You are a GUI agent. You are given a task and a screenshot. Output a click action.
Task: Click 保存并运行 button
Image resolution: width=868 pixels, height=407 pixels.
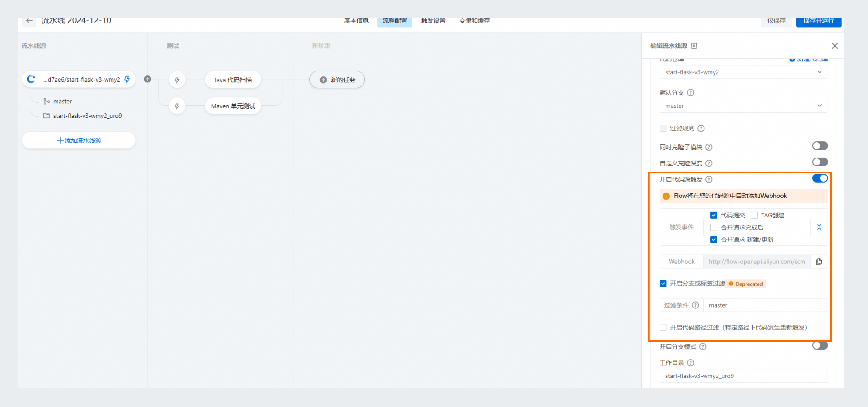point(819,21)
